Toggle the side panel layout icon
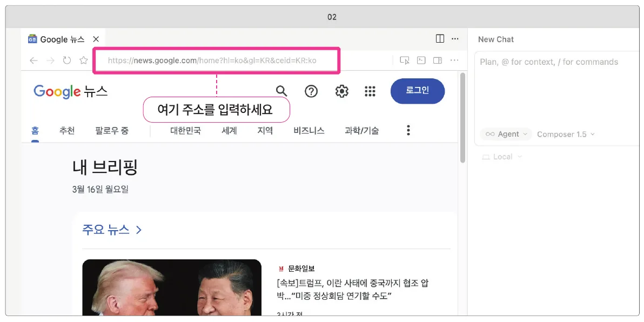The width and height of the screenshot is (644, 322). (x=438, y=61)
